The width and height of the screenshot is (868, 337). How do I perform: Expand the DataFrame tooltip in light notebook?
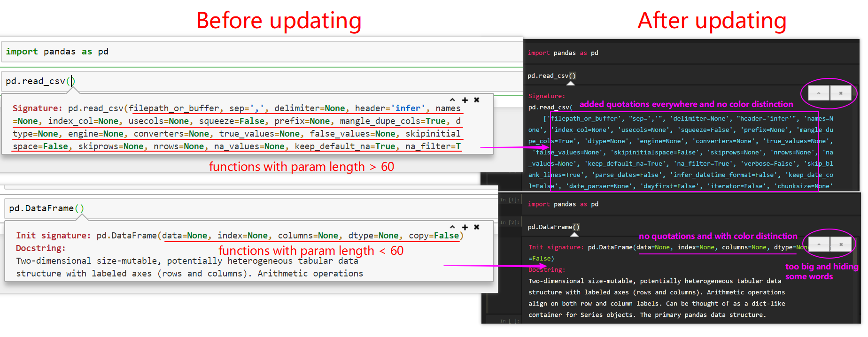click(452, 227)
